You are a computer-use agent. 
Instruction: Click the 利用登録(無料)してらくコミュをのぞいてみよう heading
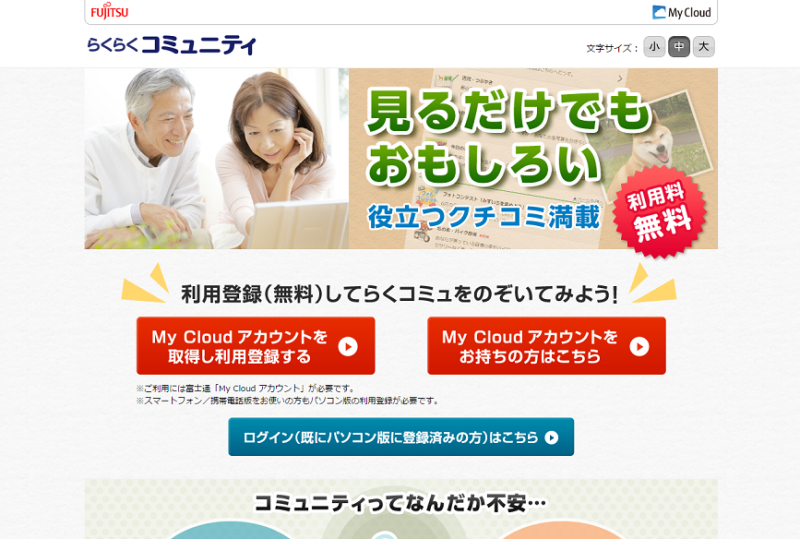399,294
